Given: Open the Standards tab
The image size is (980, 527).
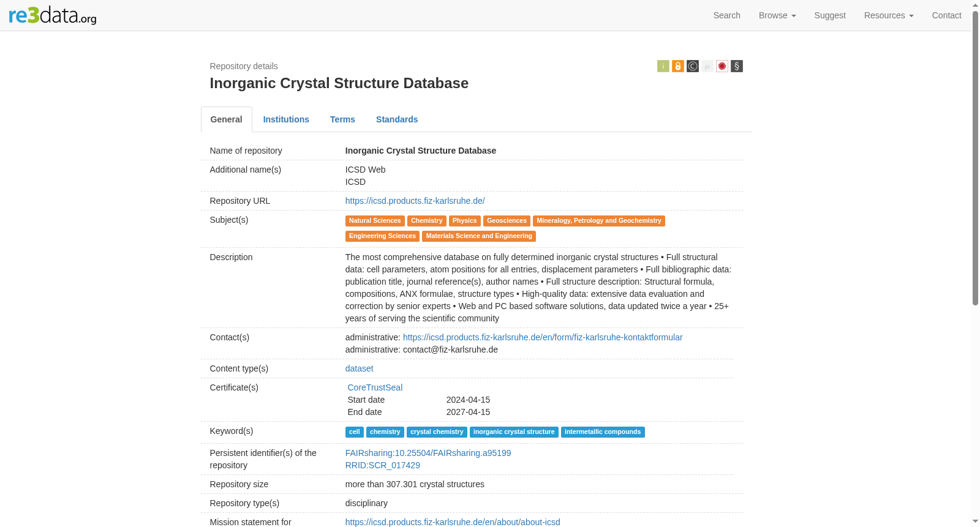Looking at the screenshot, I should [397, 119].
